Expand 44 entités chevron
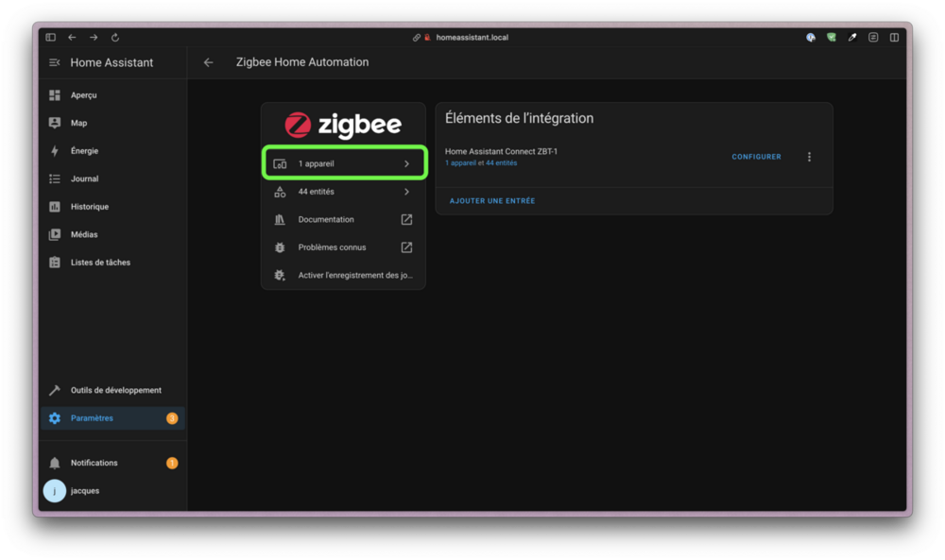This screenshot has height=560, width=945. pyautogui.click(x=406, y=192)
